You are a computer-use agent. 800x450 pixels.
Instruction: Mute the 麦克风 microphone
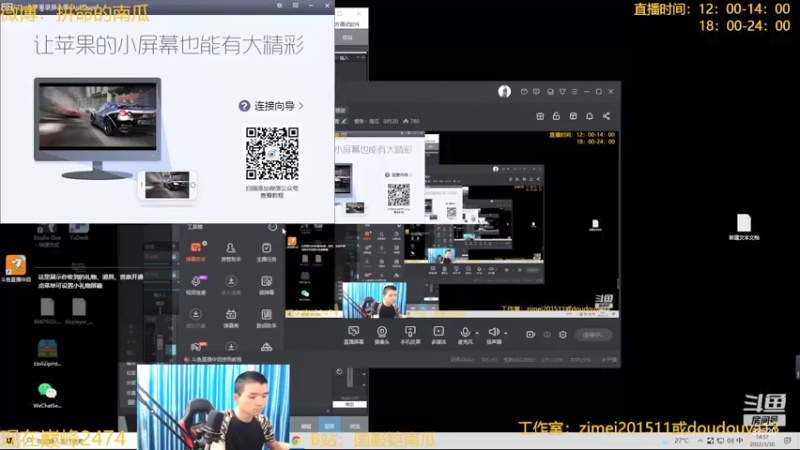point(465,335)
